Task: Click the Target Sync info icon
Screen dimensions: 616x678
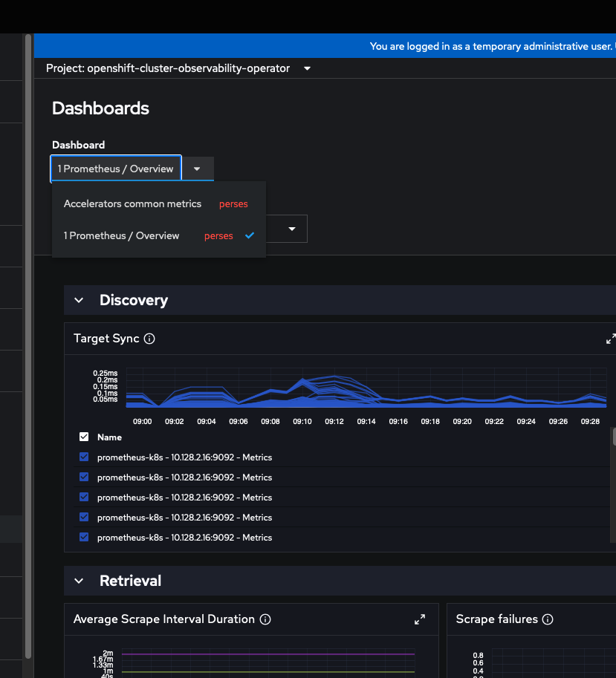Action: click(149, 339)
